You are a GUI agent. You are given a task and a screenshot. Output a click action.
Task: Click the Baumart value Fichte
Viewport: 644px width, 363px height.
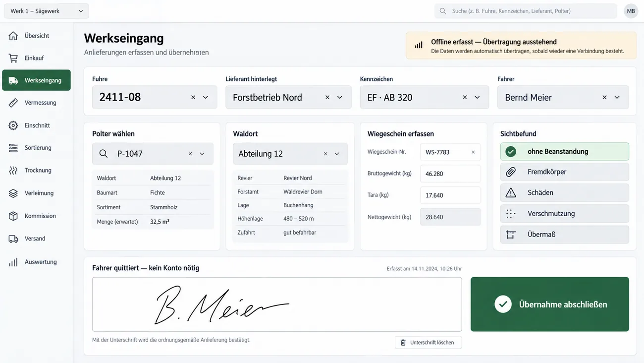click(x=158, y=192)
